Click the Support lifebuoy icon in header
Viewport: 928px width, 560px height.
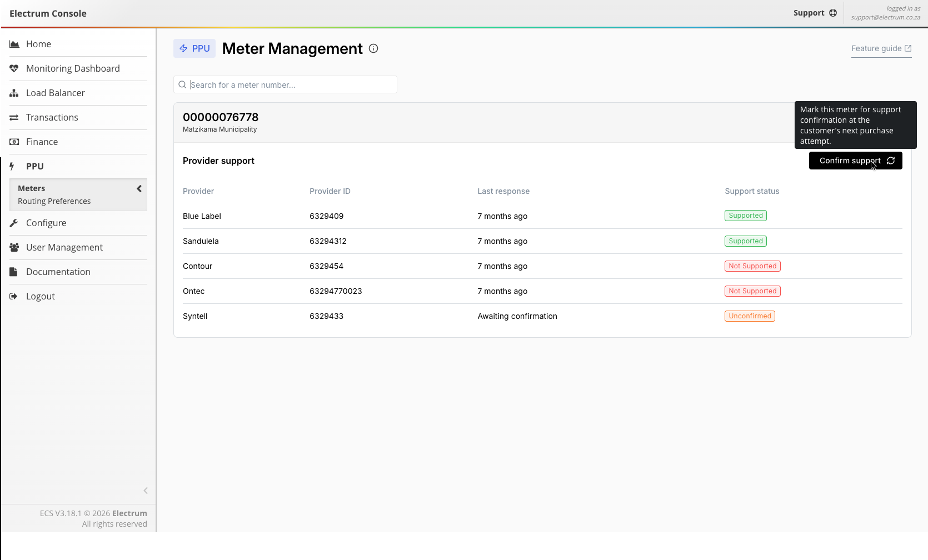(x=832, y=13)
